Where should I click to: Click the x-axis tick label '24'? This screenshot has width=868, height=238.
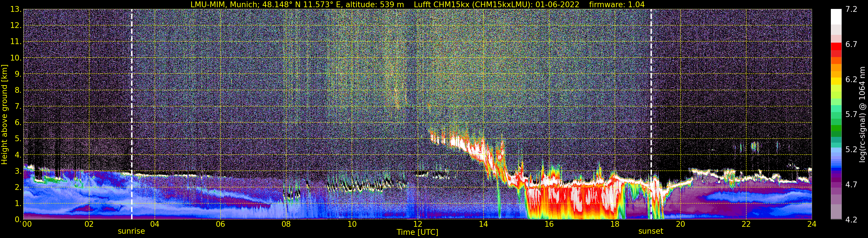[x=812, y=224]
